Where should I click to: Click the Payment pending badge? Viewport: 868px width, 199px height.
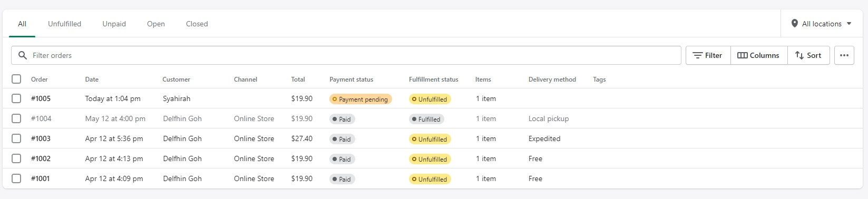[360, 99]
